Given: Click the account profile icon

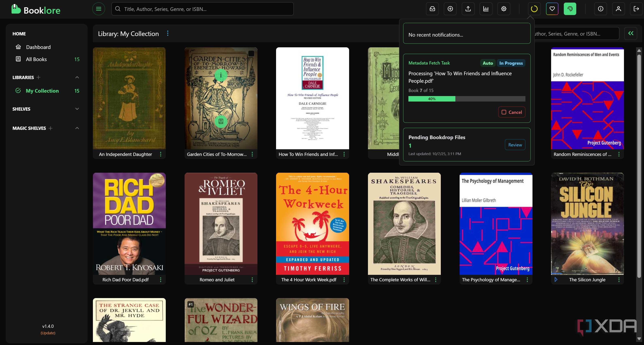Looking at the screenshot, I should click(618, 9).
